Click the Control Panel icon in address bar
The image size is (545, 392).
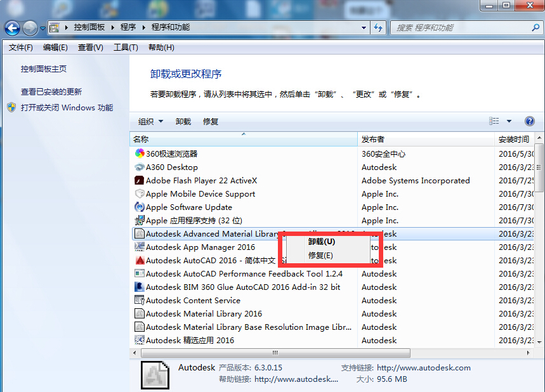click(x=54, y=27)
